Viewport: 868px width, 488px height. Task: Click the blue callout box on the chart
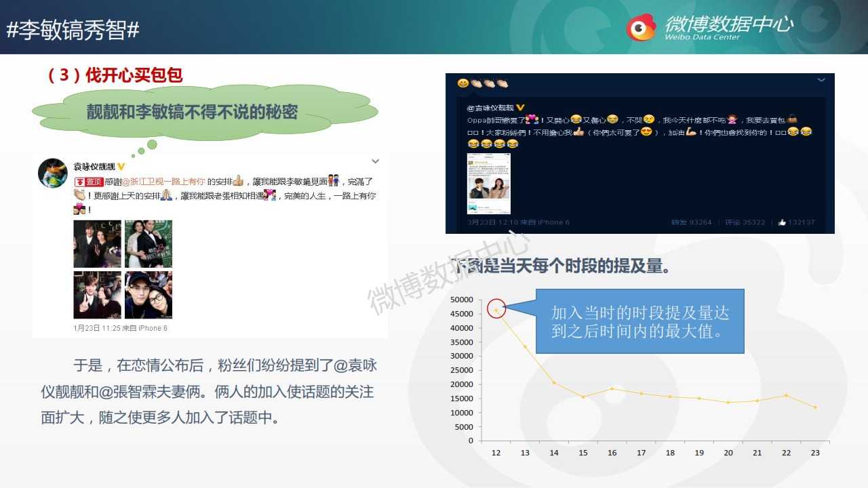click(639, 321)
